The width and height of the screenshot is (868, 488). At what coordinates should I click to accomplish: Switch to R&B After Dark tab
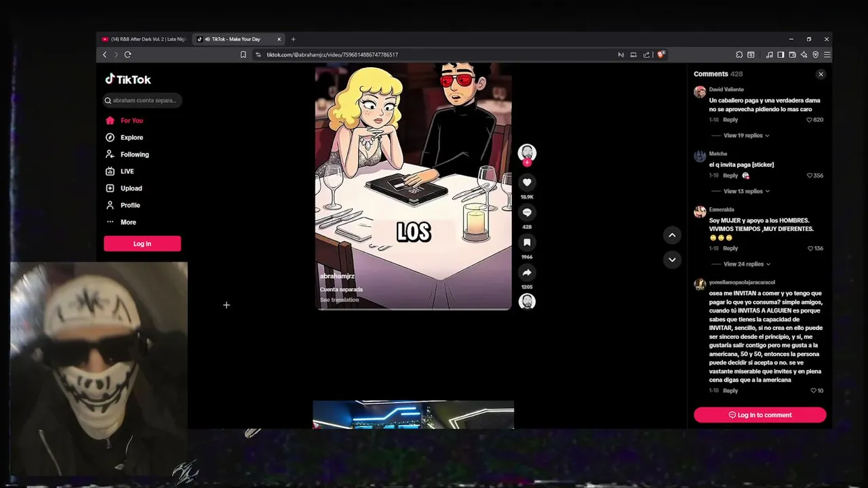(x=144, y=39)
